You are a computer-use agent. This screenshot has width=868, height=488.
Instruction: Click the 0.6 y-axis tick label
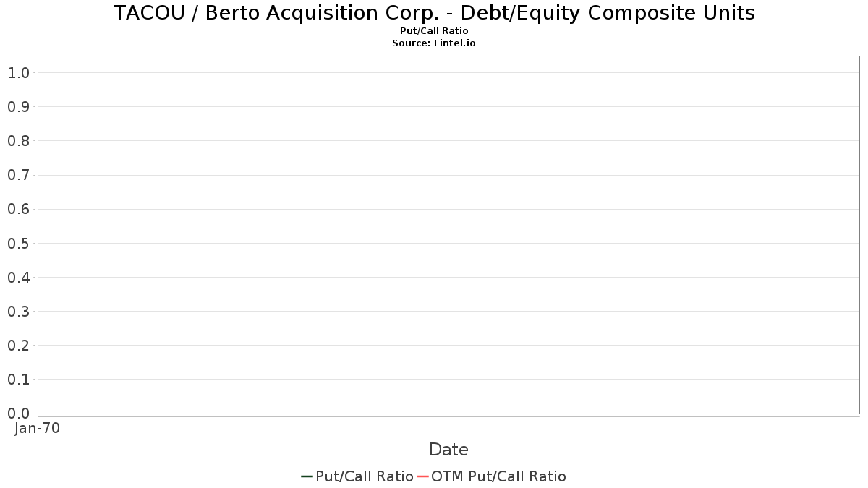18,209
